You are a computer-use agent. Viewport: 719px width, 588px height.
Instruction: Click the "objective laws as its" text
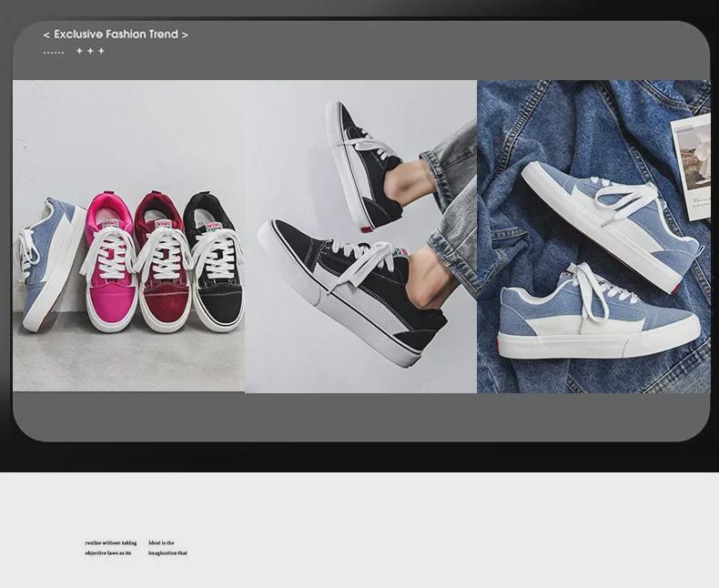(108, 553)
